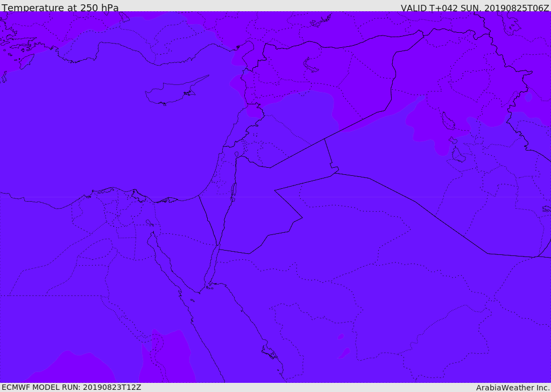Click the 'ECMWF MODEL RUN: 20190823T12Z' text
The height and width of the screenshot is (392, 551).
(x=72, y=388)
